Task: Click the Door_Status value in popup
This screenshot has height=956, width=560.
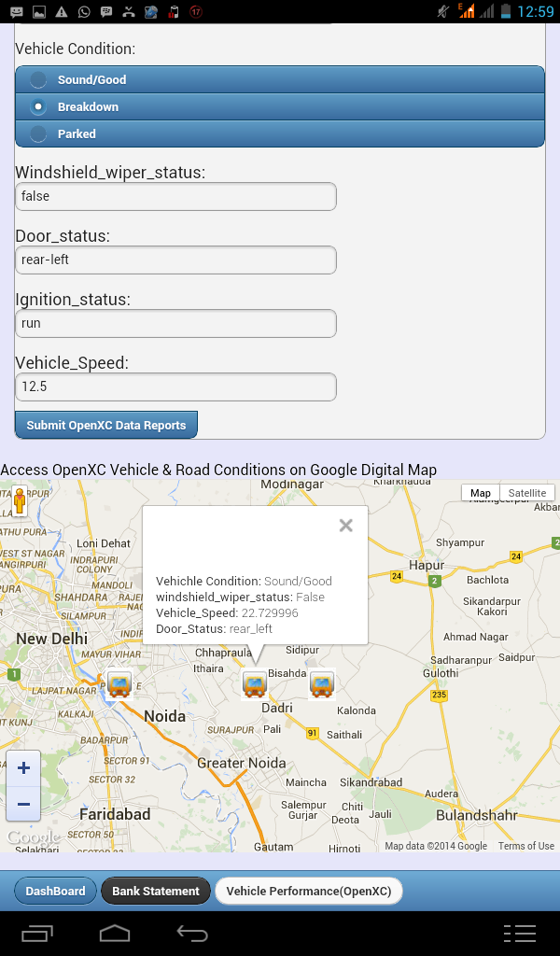Action: click(x=250, y=628)
